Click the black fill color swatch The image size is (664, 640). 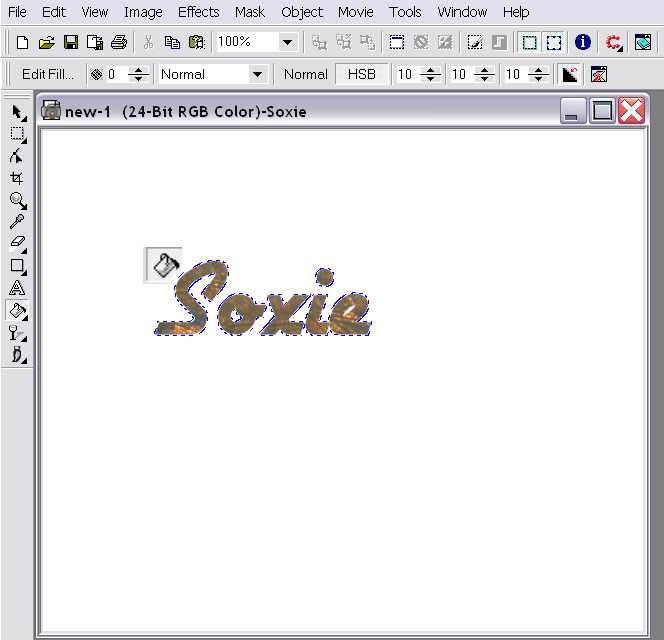point(569,74)
